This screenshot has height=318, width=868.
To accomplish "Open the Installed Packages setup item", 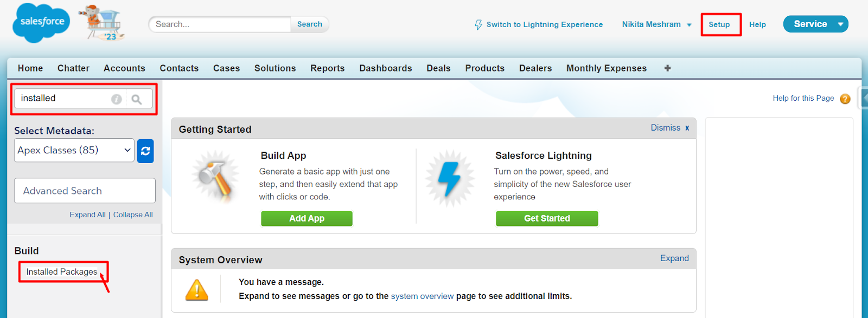I will pos(62,272).
